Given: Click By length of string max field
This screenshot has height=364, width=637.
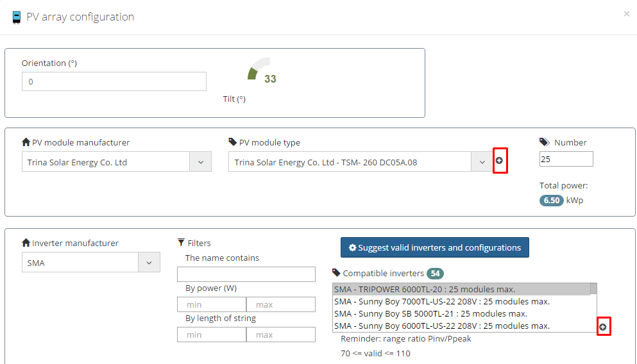Looking at the screenshot, I should point(281,335).
